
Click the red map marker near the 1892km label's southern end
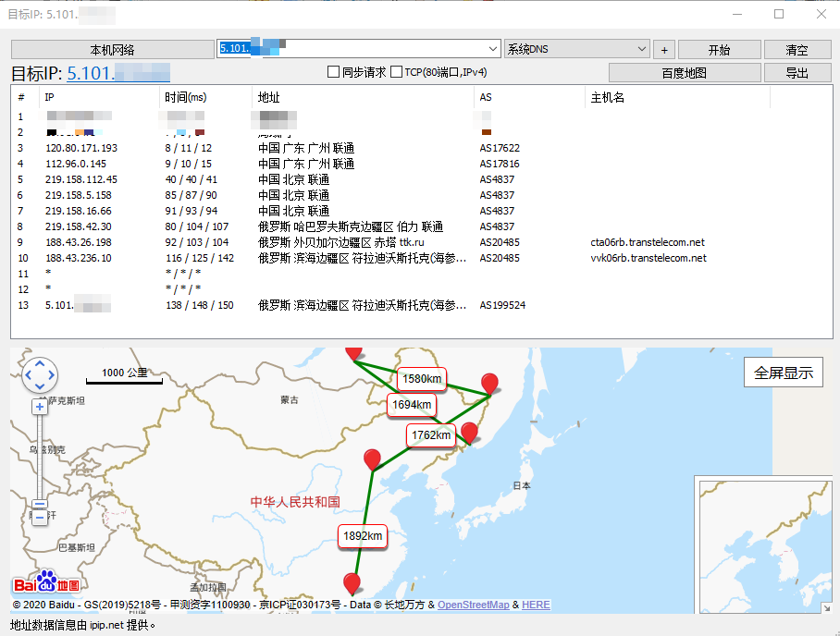pos(352,583)
